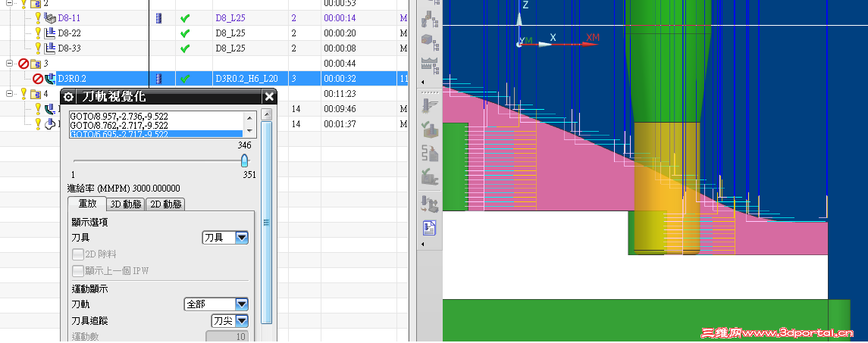Click the D8-11 cavity mill operation icon

[x=49, y=18]
